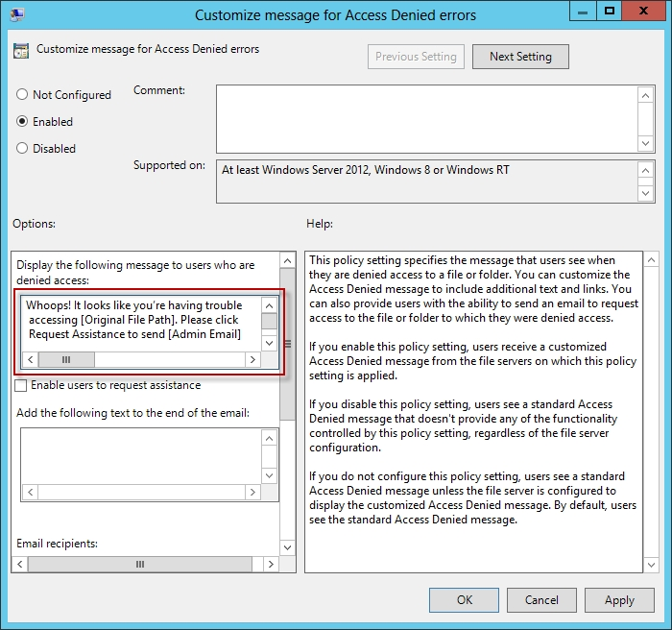Check Enable users to request assistance

tap(22, 385)
